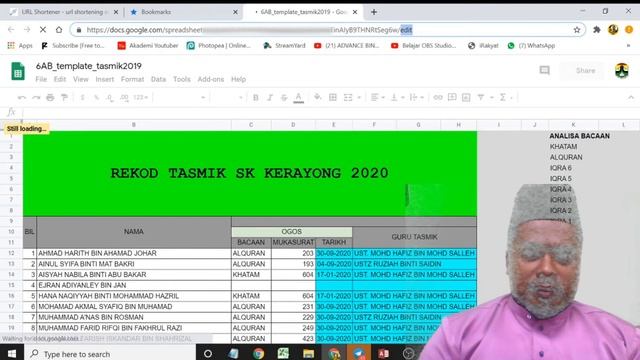Viewport: 640px width, 360px height.
Task: Click the Insert link icon
Action: (438, 98)
